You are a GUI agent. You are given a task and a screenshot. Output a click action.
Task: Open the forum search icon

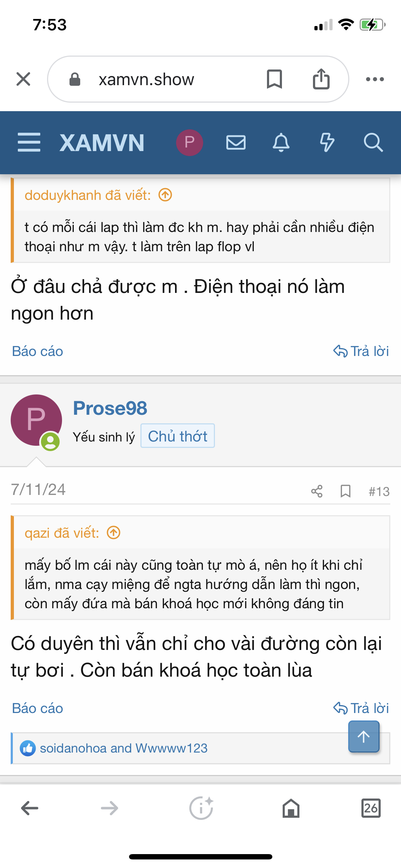pyautogui.click(x=373, y=143)
